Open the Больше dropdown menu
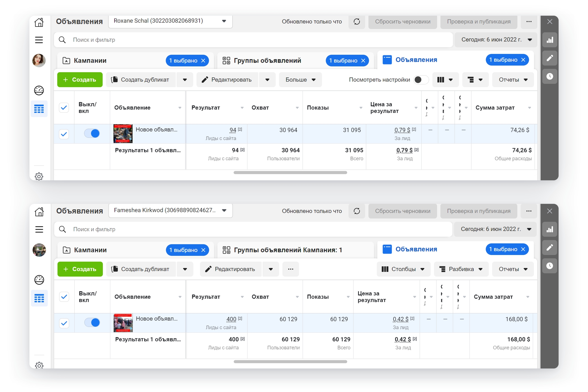Viewport: 588px width, 392px height. 300,80
